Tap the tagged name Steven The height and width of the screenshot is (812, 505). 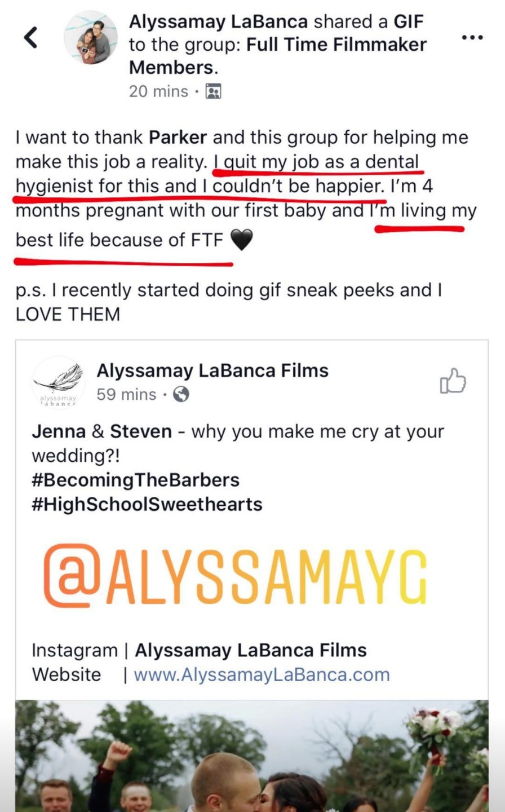click(141, 431)
